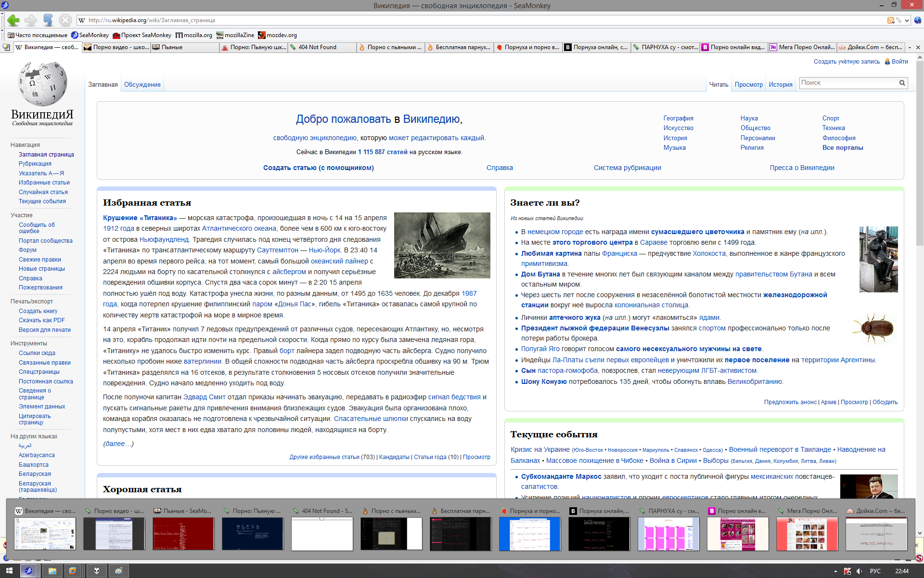The image size is (924, 578).
Task: Click the seated statue photo
Action: [x=878, y=259]
